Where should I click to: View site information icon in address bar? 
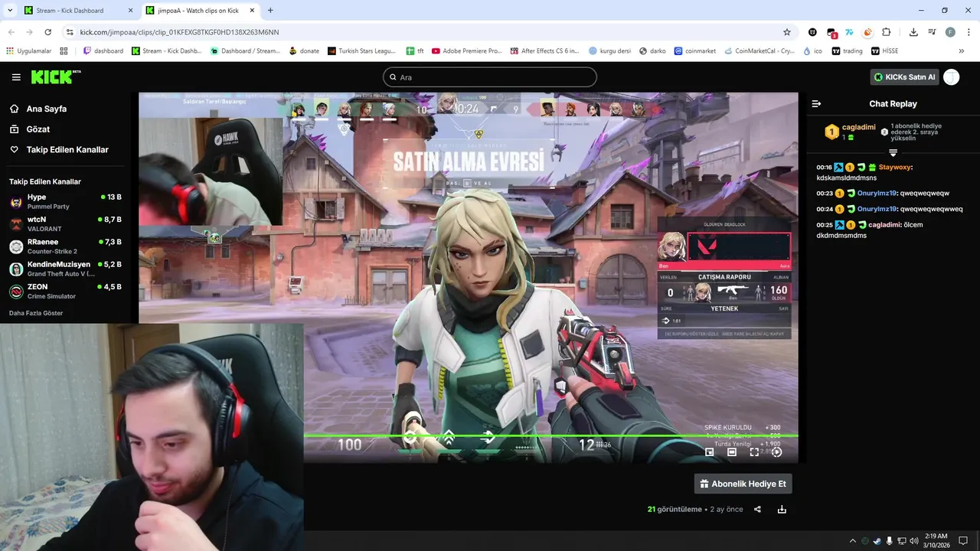coord(70,32)
